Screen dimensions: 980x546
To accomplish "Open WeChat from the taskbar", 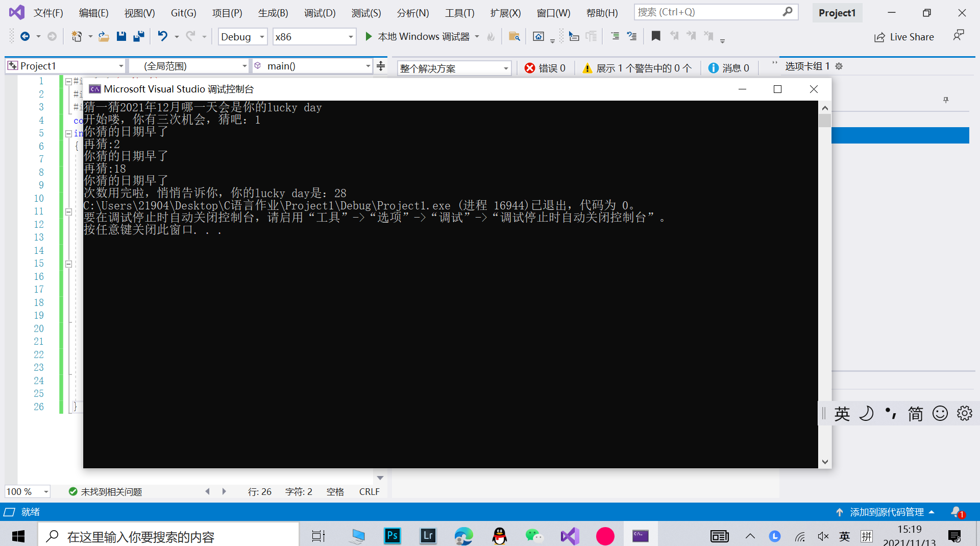I will 534,536.
